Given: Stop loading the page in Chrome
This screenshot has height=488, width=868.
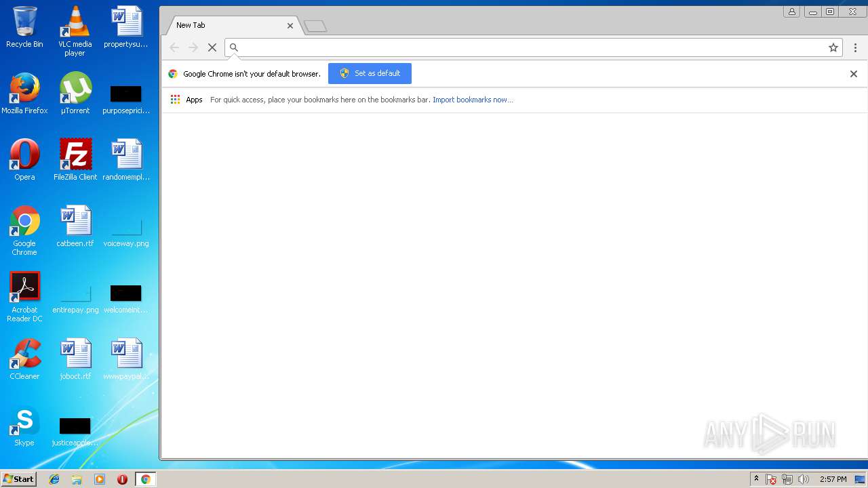Looking at the screenshot, I should (x=212, y=47).
